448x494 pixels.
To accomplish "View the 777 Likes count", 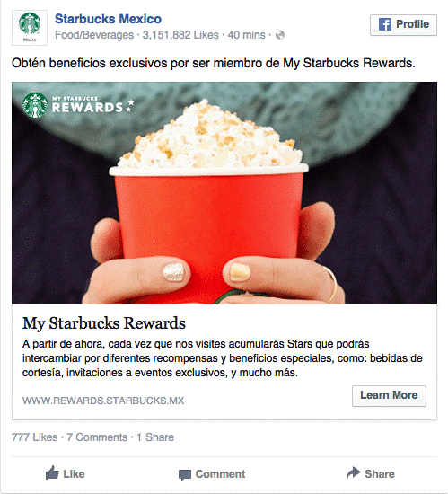I will pos(35,437).
